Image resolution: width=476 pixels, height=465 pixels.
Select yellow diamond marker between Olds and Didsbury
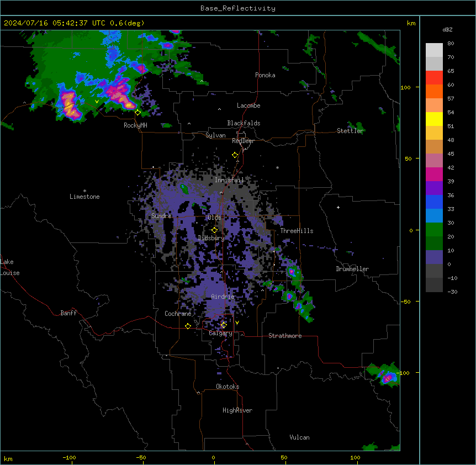click(x=214, y=230)
